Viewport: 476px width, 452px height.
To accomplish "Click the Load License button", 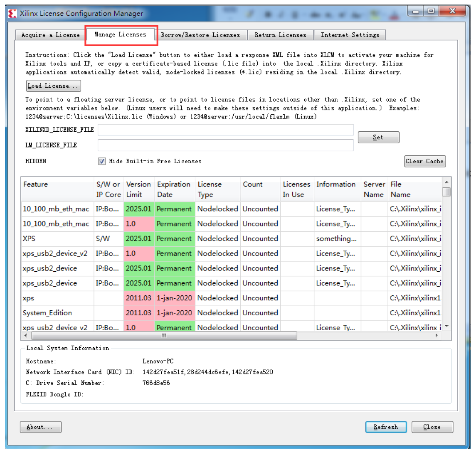I will (x=53, y=86).
